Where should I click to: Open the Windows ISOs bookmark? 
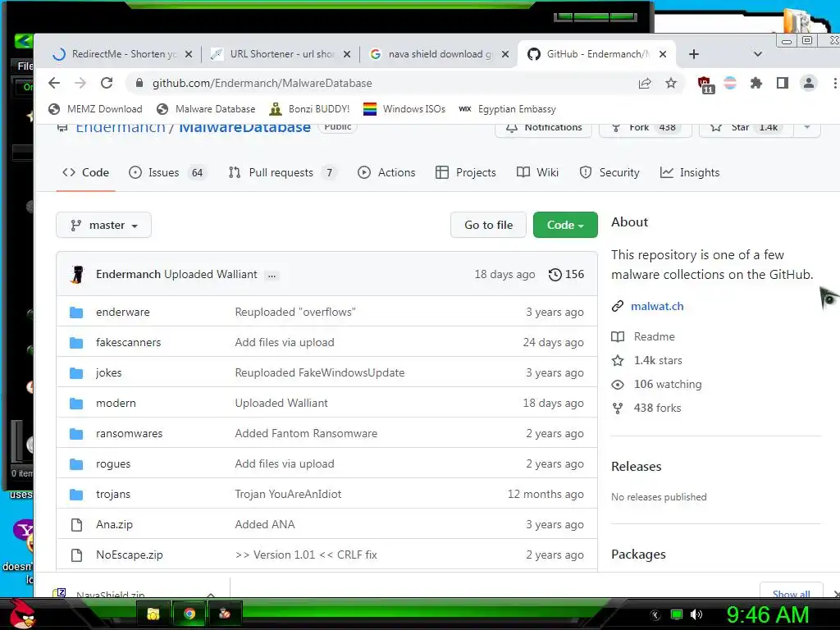404,109
